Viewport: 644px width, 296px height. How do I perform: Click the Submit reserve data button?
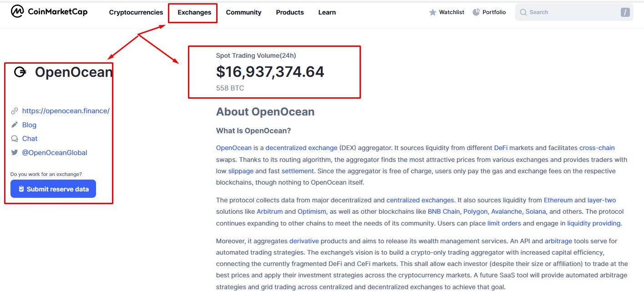(x=53, y=189)
